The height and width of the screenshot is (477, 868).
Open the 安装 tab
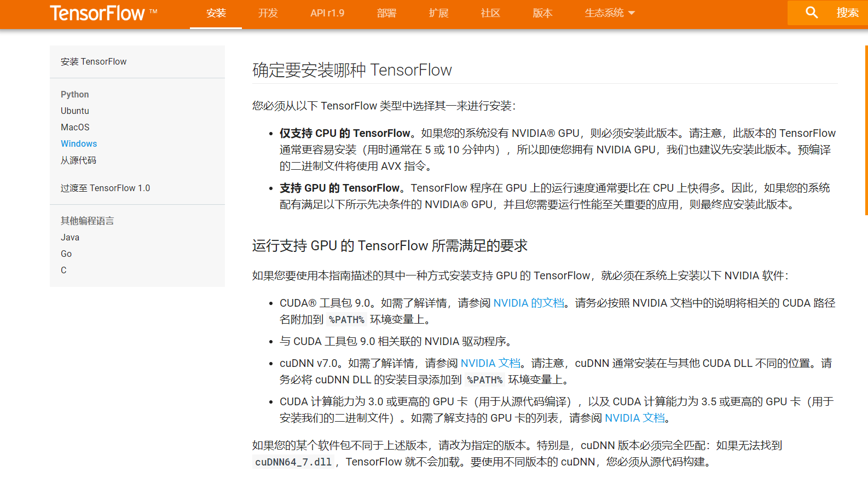click(x=216, y=13)
